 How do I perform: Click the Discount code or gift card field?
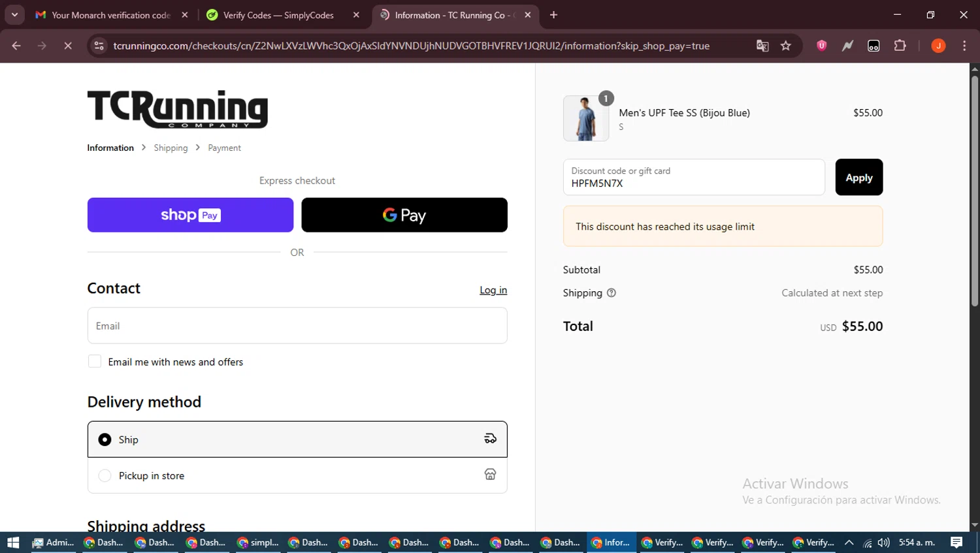[694, 177]
